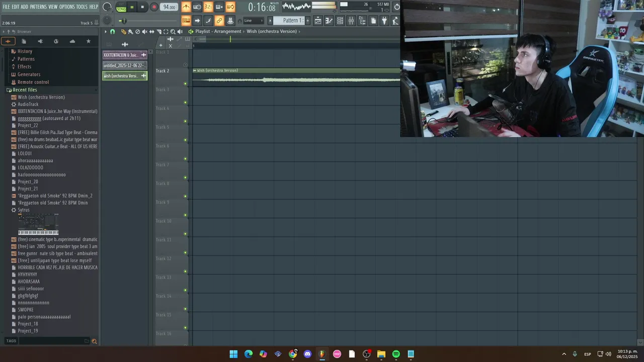Toggle typing keyboard to piano
644x362 pixels.
pyautogui.click(x=186, y=21)
